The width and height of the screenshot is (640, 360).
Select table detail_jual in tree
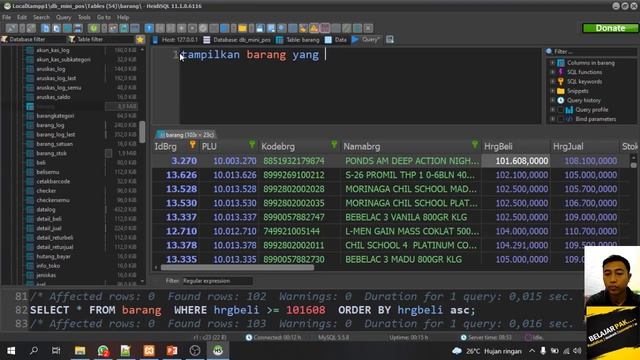click(x=49, y=229)
